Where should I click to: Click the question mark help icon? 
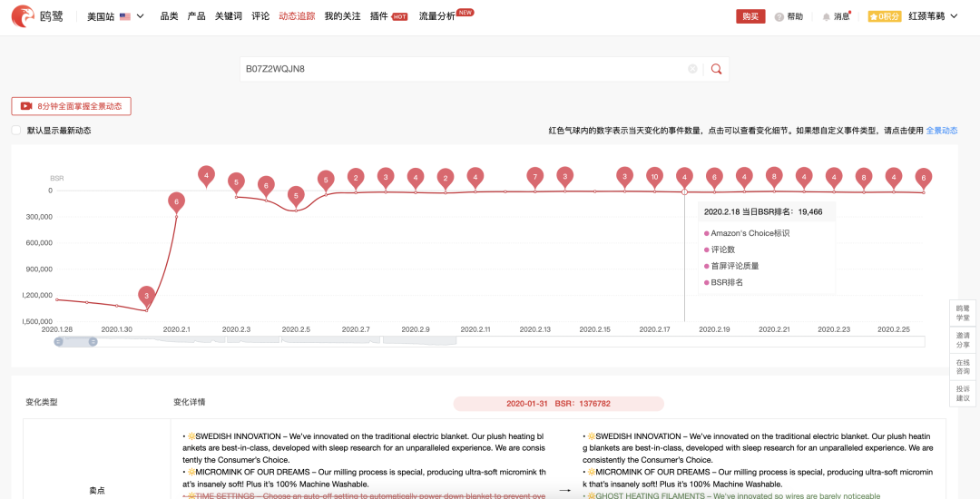779,17
